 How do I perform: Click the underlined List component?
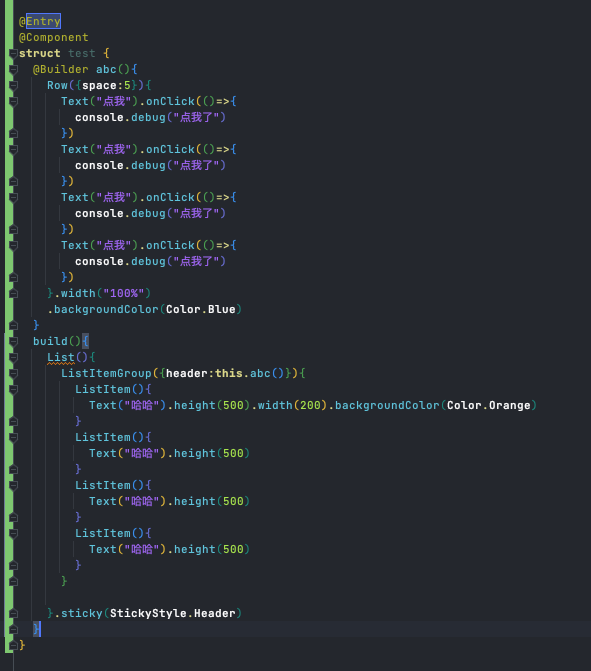click(61, 357)
